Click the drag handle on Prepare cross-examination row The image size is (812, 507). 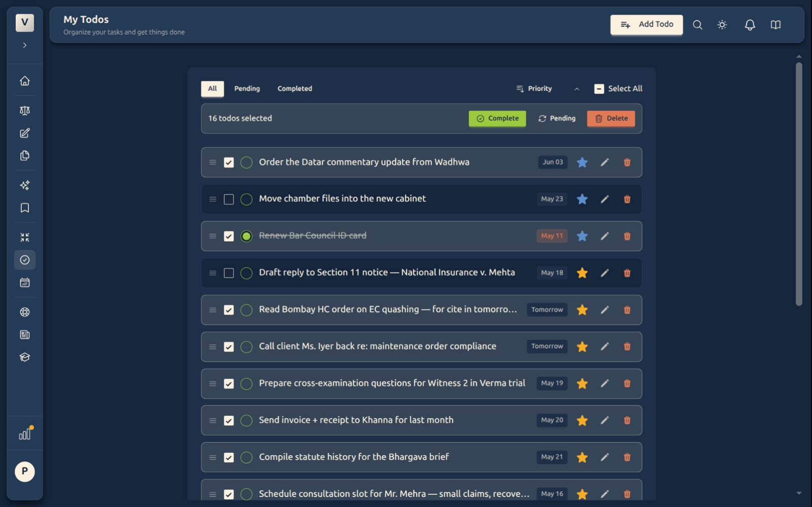coord(213,384)
